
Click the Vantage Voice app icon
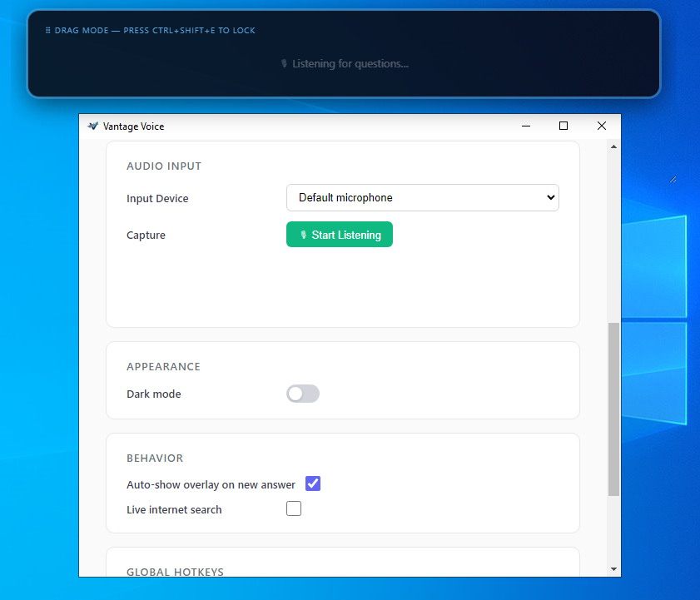click(92, 126)
